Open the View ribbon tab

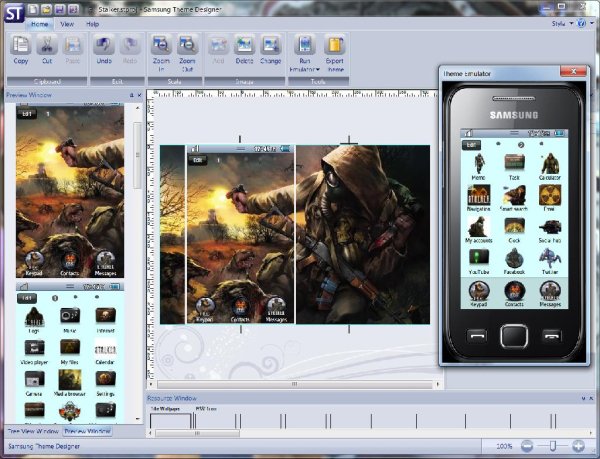(x=67, y=24)
